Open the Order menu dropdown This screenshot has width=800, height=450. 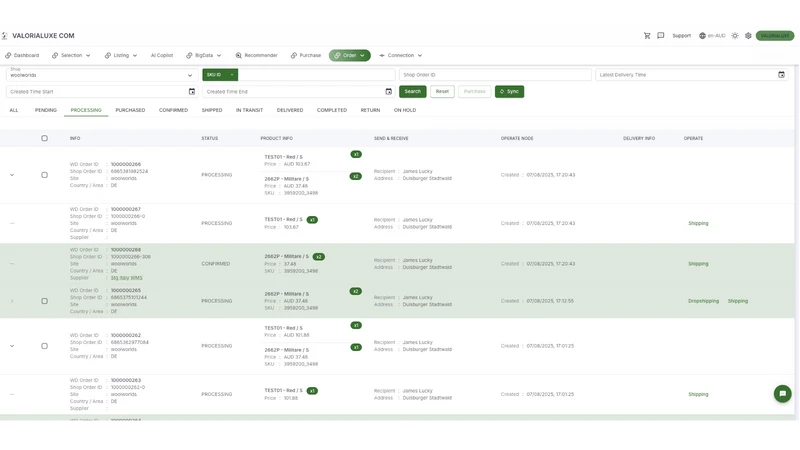pos(349,55)
